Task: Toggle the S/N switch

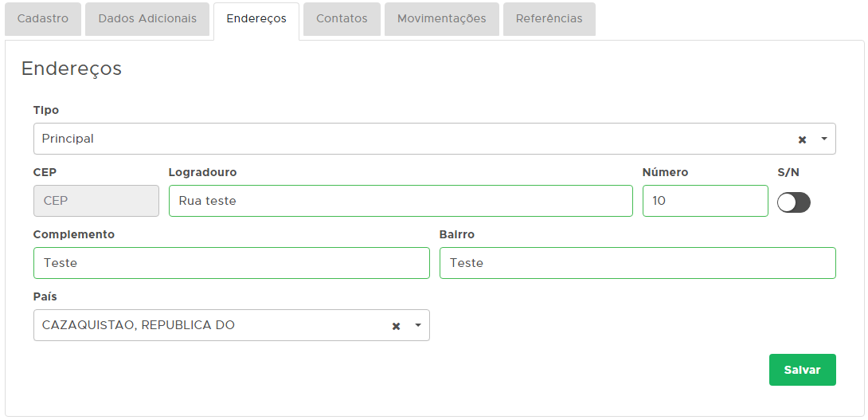Action: (x=793, y=202)
